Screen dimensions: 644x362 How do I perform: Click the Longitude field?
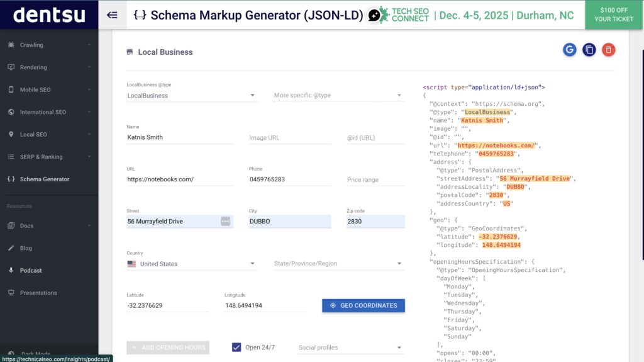[x=265, y=305]
